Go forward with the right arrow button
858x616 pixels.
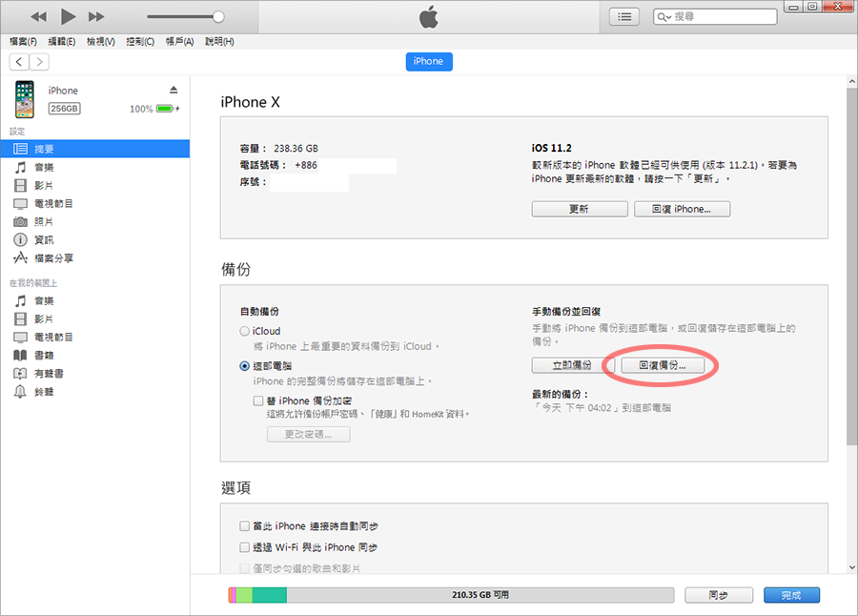[x=39, y=62]
